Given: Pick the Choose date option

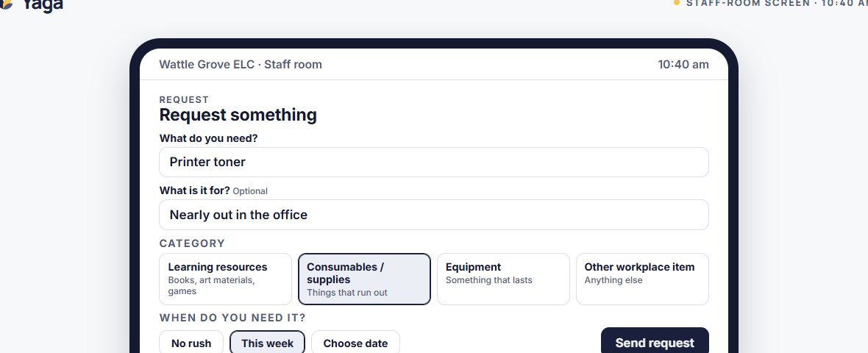Looking at the screenshot, I should point(355,343).
